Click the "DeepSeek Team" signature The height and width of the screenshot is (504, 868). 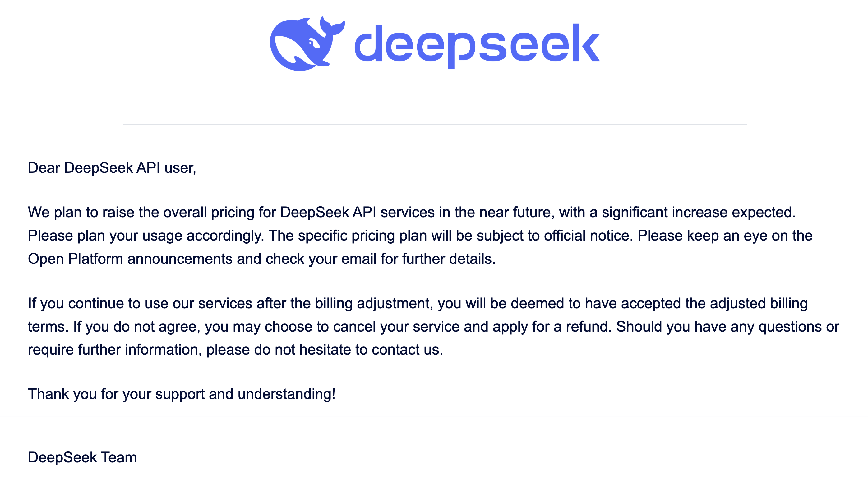(x=82, y=457)
